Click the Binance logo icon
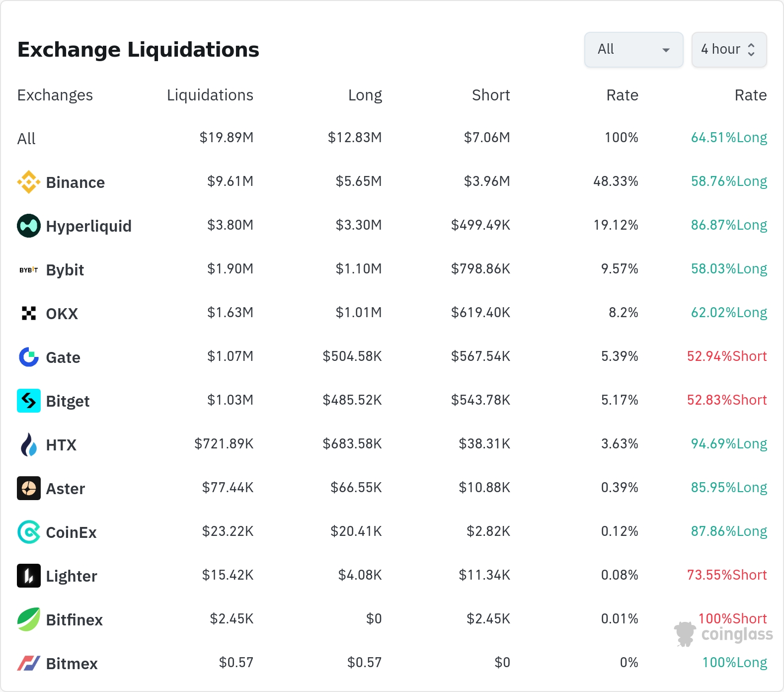The width and height of the screenshot is (784, 692). click(x=29, y=182)
